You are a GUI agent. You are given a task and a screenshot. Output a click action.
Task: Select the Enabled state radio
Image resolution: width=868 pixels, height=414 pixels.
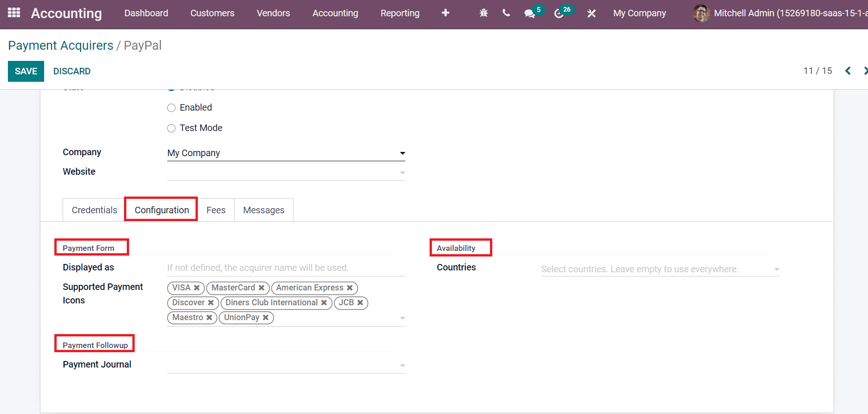click(171, 108)
